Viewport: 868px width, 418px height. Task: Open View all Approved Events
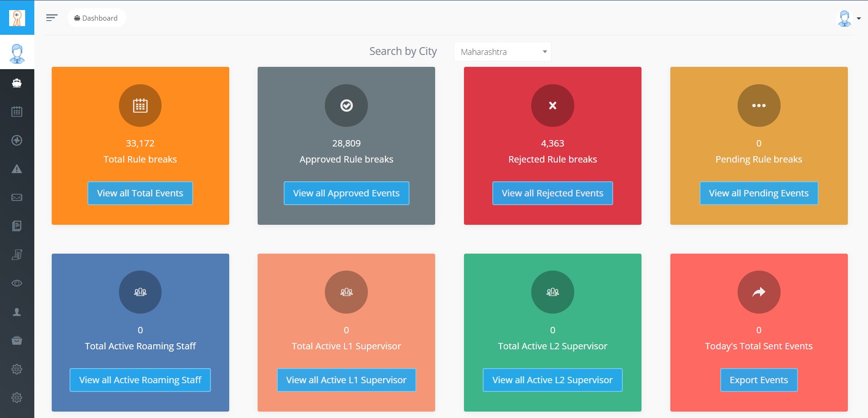pyautogui.click(x=346, y=193)
